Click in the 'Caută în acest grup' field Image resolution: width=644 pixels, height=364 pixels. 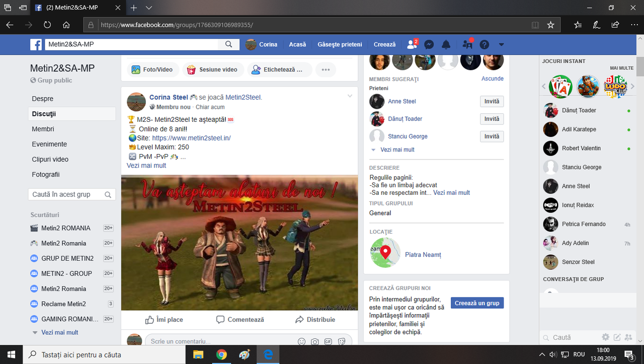coord(72,194)
